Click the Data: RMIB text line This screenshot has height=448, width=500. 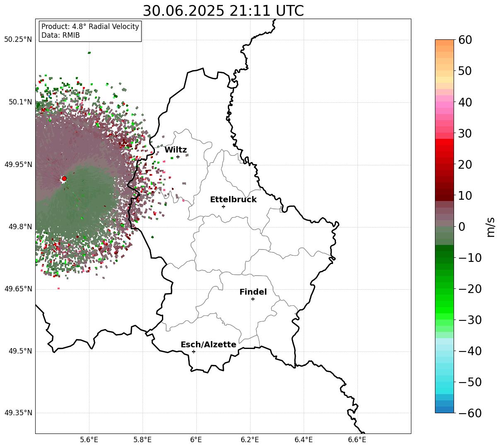(x=60, y=36)
